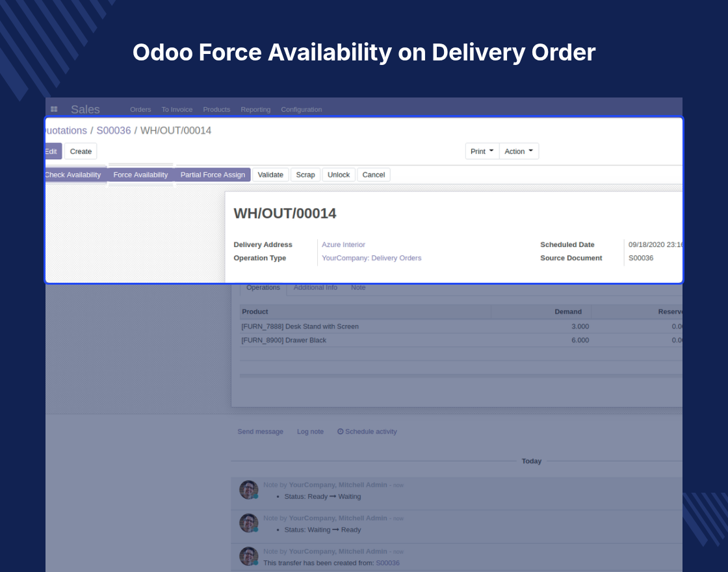Select Desk Stand with Screen row
The height and width of the screenshot is (572, 728).
coord(461,326)
